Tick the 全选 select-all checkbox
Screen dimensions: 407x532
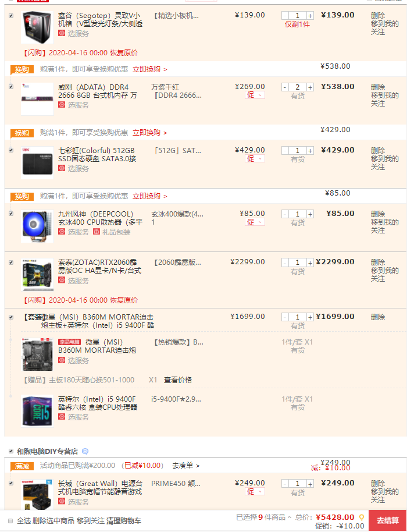(10, 520)
